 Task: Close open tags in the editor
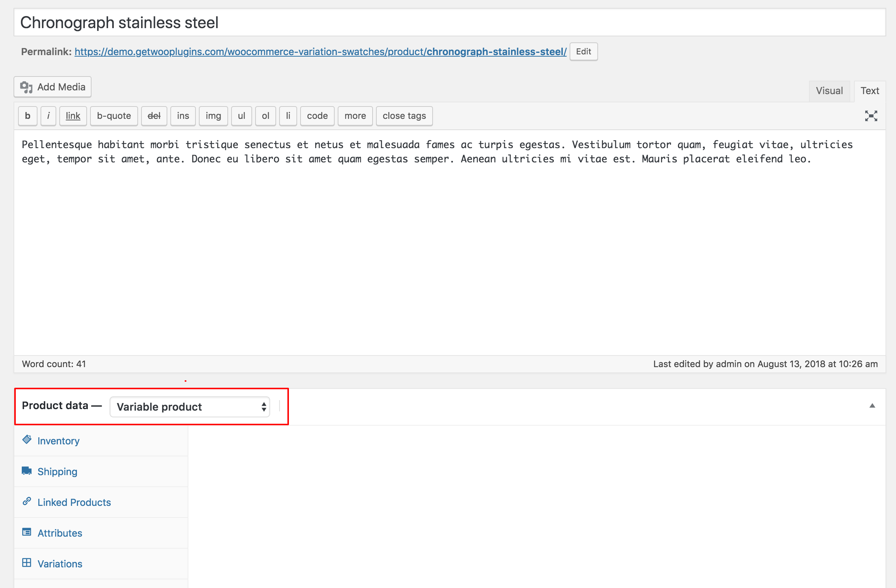404,116
